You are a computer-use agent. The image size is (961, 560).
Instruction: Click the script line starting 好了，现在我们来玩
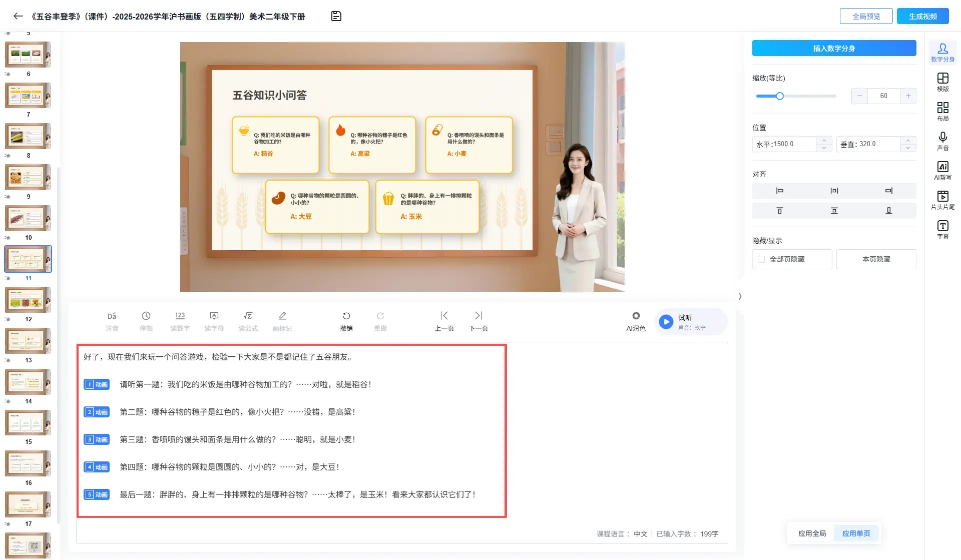coord(219,357)
